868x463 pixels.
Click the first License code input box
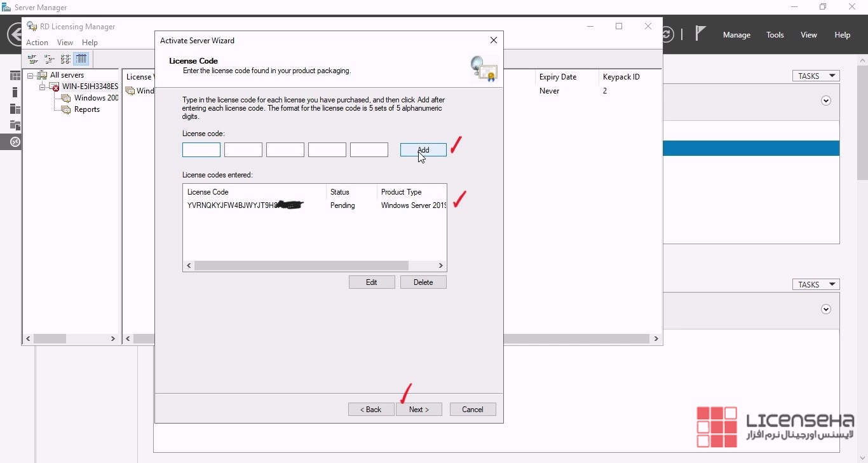pos(201,150)
